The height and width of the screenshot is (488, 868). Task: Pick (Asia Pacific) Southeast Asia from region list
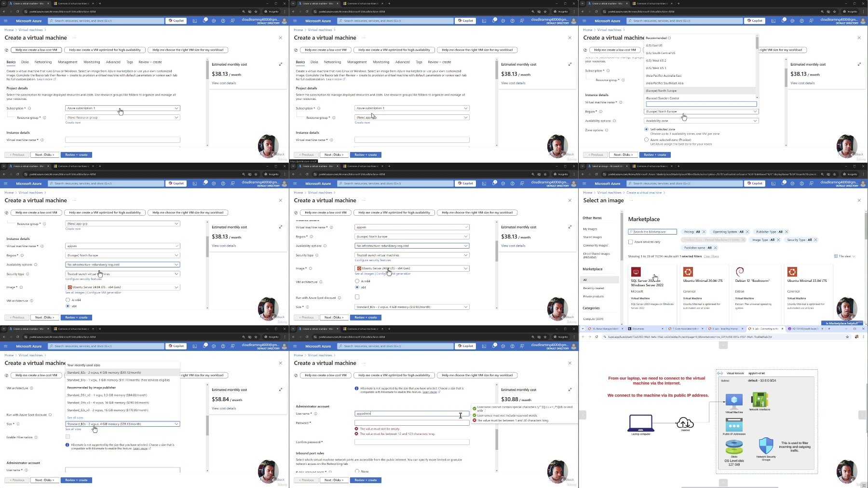coord(700,83)
